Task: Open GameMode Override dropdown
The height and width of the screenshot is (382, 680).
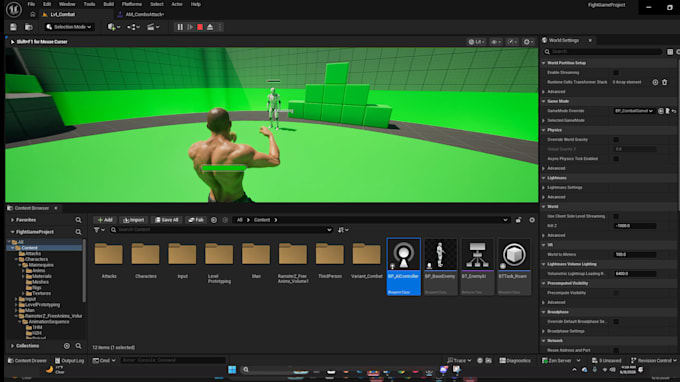Action: tap(634, 111)
